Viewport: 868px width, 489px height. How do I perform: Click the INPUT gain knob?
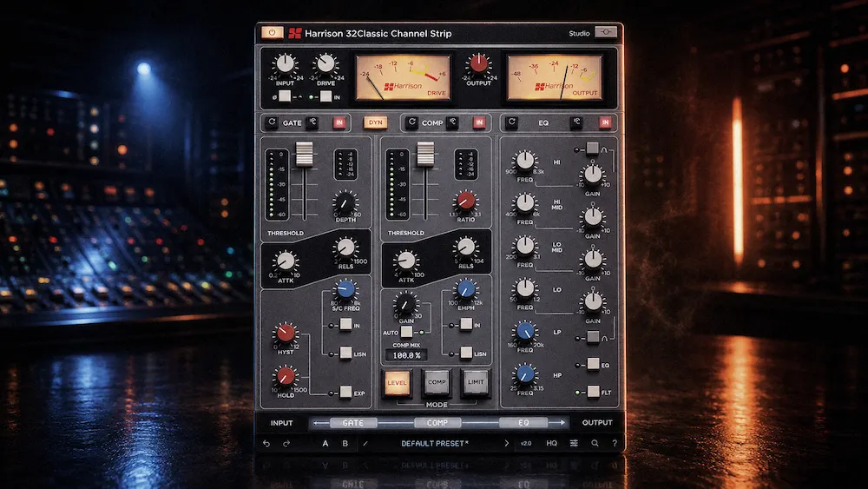[x=285, y=64]
